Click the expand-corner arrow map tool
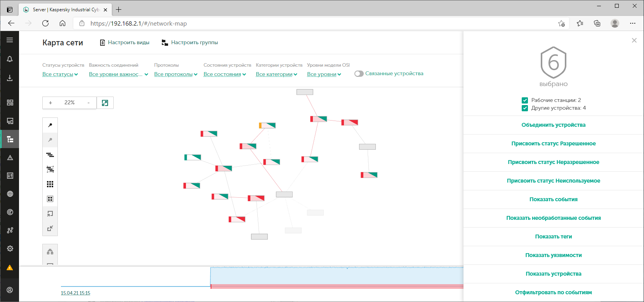644x302 pixels. tap(50, 214)
